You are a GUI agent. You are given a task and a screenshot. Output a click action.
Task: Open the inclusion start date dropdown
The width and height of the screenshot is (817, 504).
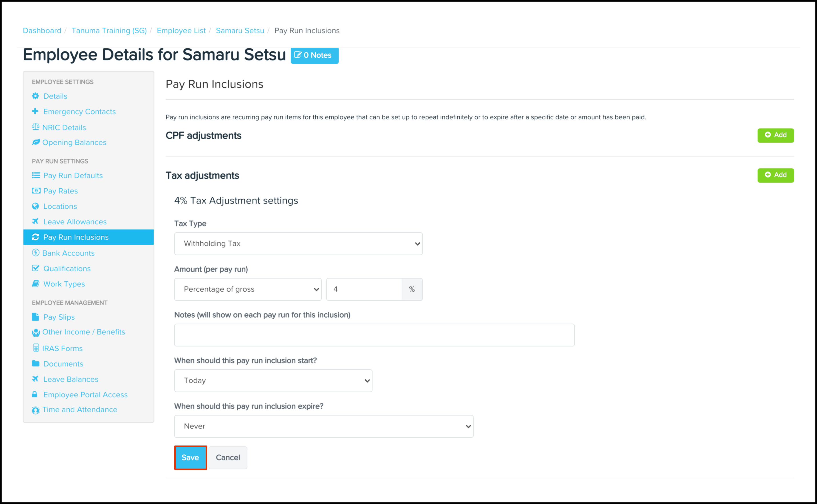tap(273, 381)
